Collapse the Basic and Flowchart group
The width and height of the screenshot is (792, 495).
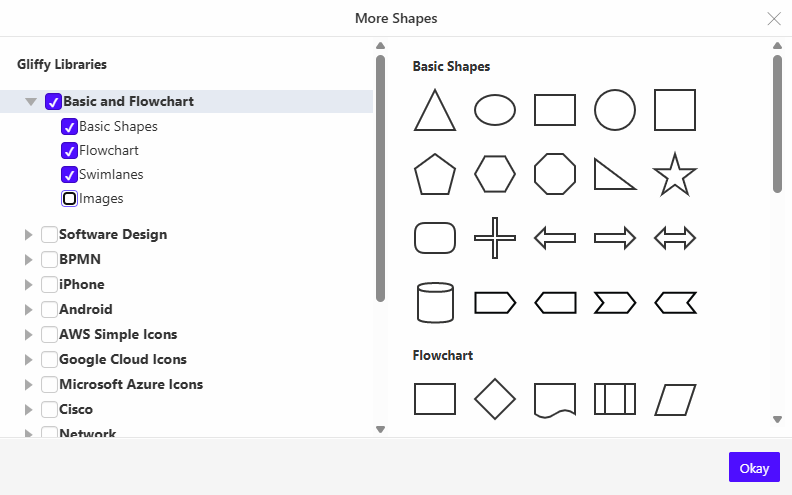click(x=31, y=102)
